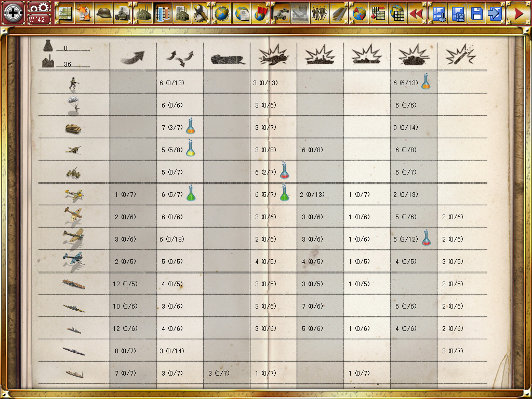Click the red flask next to 6 (3/12)
Viewport: 532px width, 399px height.
coord(426,238)
